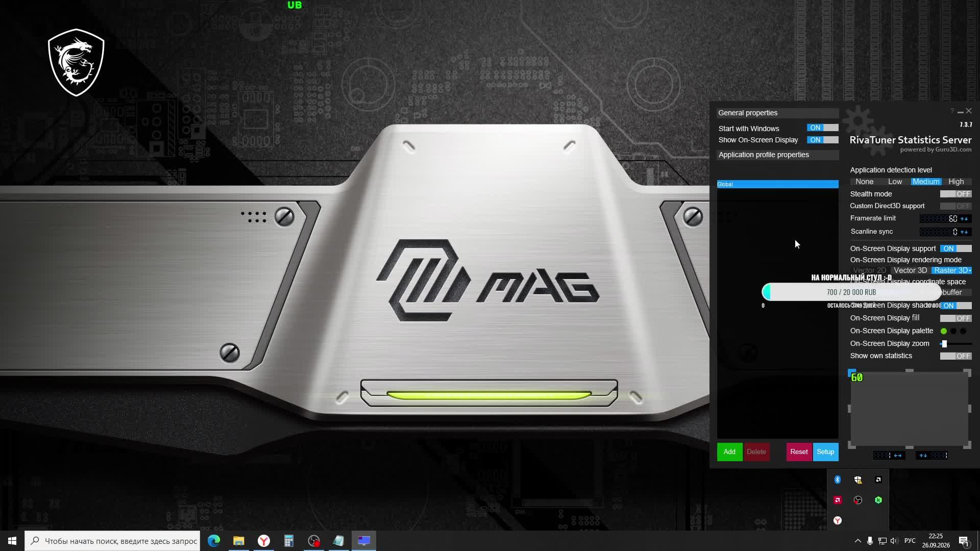This screenshot has height=551, width=980.
Task: Close the RivaTuner Statistics Server window
Action: [x=969, y=111]
